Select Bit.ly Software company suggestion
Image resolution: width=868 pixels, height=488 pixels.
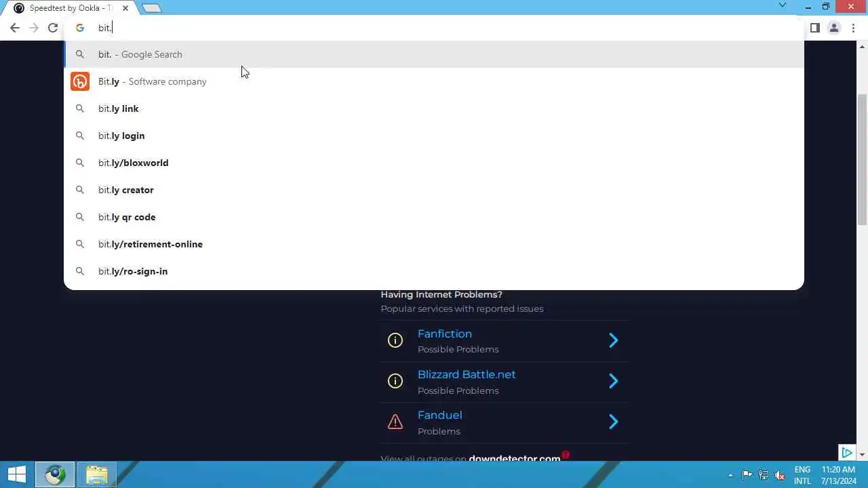click(x=434, y=81)
